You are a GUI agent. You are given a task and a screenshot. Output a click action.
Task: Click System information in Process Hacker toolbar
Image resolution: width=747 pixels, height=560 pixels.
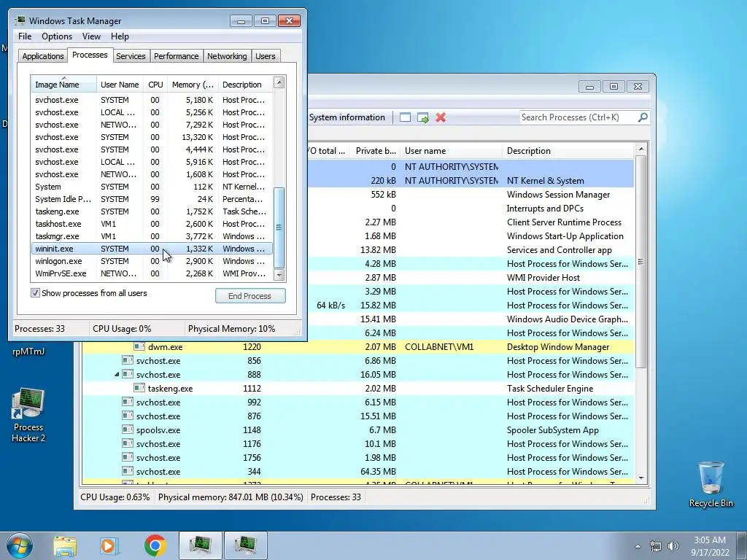click(347, 117)
